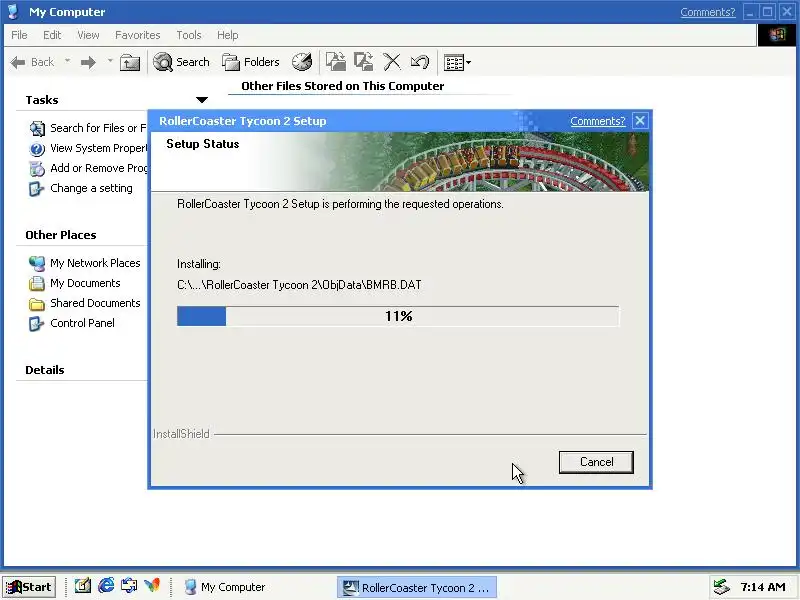
Task: Switch to My Computer taskbar button
Action: 225,587
